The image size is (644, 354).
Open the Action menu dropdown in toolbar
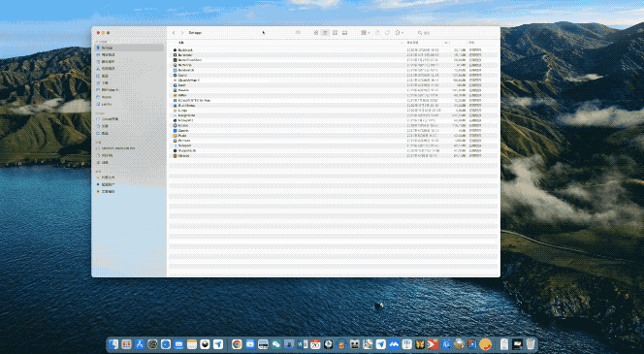[400, 32]
